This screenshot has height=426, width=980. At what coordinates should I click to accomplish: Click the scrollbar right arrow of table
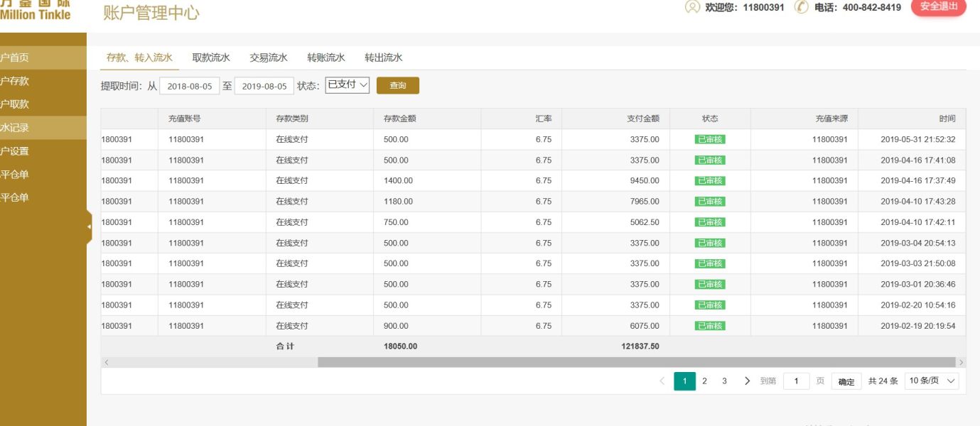(x=960, y=362)
